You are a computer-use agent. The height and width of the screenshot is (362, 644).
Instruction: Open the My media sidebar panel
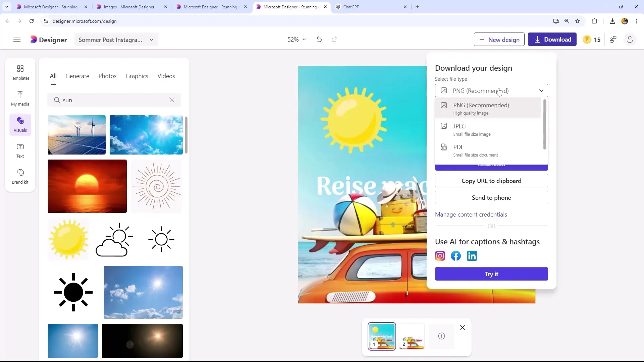pyautogui.click(x=20, y=99)
